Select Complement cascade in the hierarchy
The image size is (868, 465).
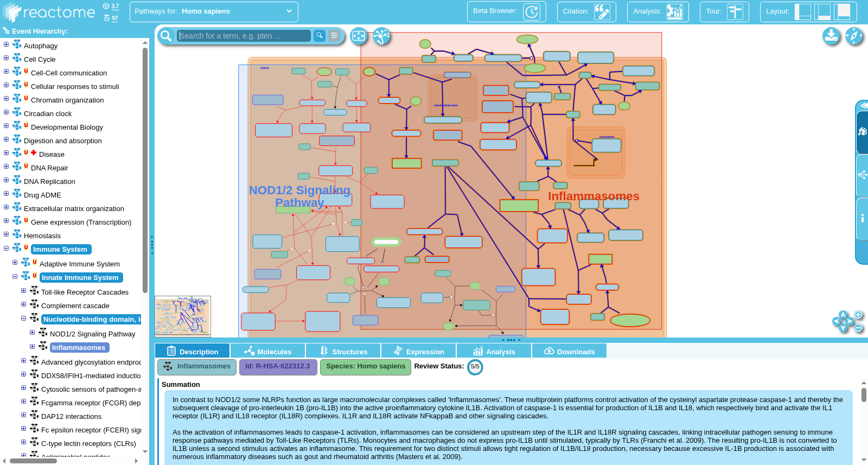[x=75, y=306]
